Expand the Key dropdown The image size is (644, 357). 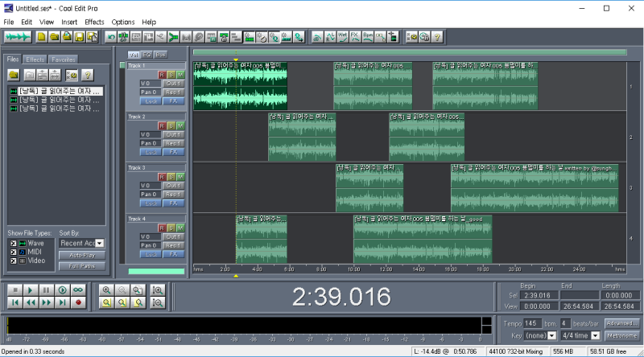(551, 335)
